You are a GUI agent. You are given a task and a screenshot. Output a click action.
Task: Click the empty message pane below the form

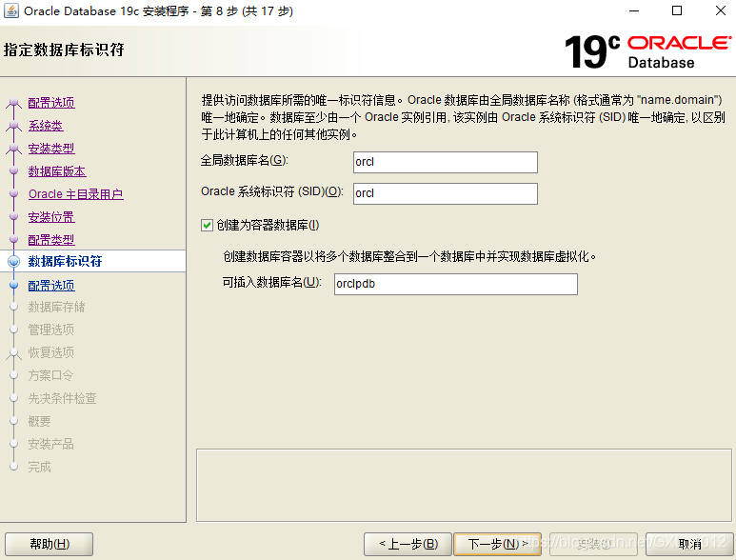pyautogui.click(x=464, y=485)
